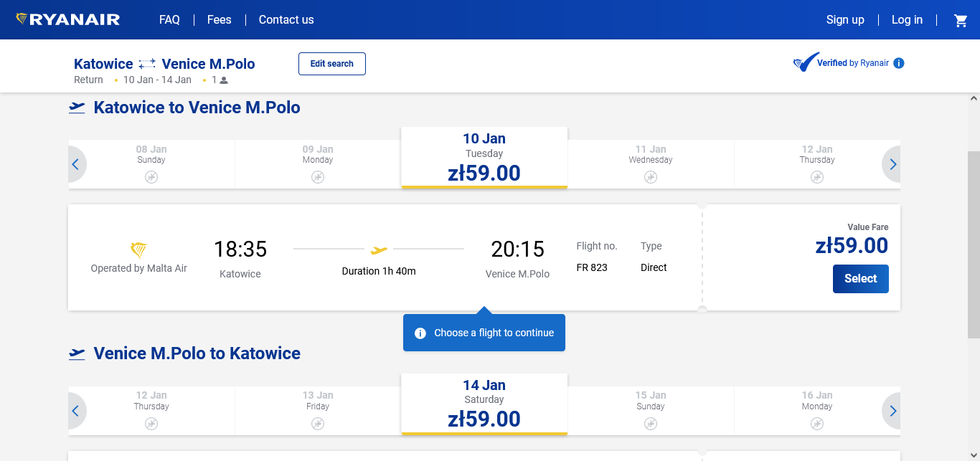Click the route swap arrows between Katowice and Venice
The width and height of the screenshot is (980, 461).
tap(147, 65)
